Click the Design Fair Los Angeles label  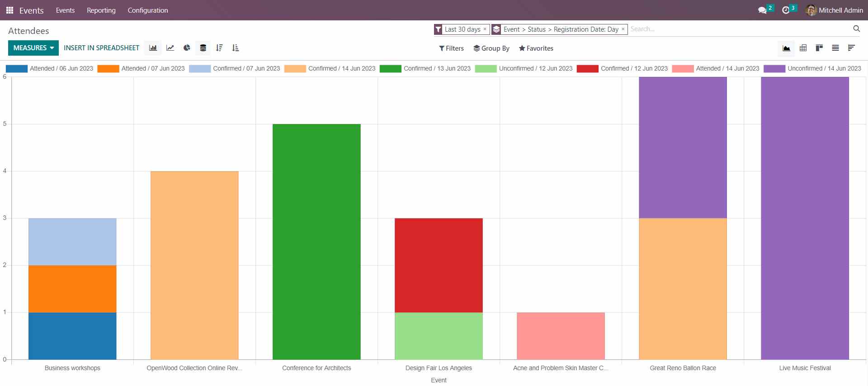pyautogui.click(x=439, y=368)
